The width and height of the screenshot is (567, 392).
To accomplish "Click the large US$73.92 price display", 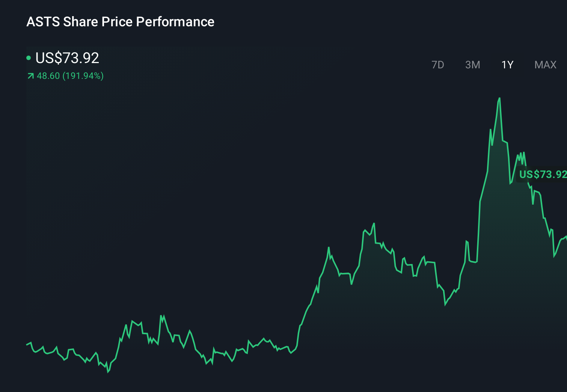I will tap(67, 58).
